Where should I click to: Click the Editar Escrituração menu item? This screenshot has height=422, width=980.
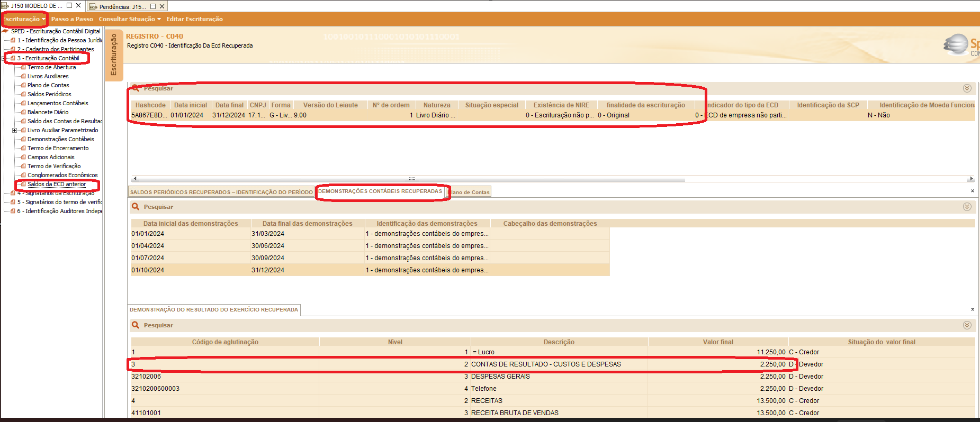click(195, 19)
